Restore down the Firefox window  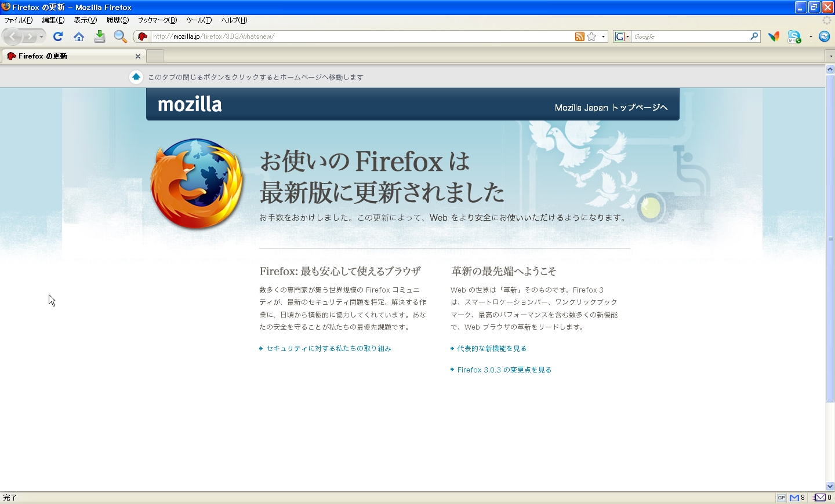coord(814,7)
